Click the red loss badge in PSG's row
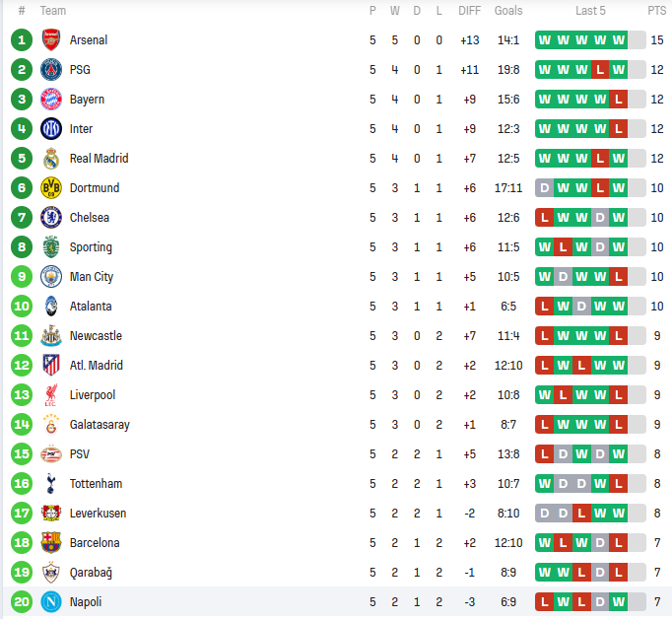This screenshot has width=672, height=619. (599, 70)
